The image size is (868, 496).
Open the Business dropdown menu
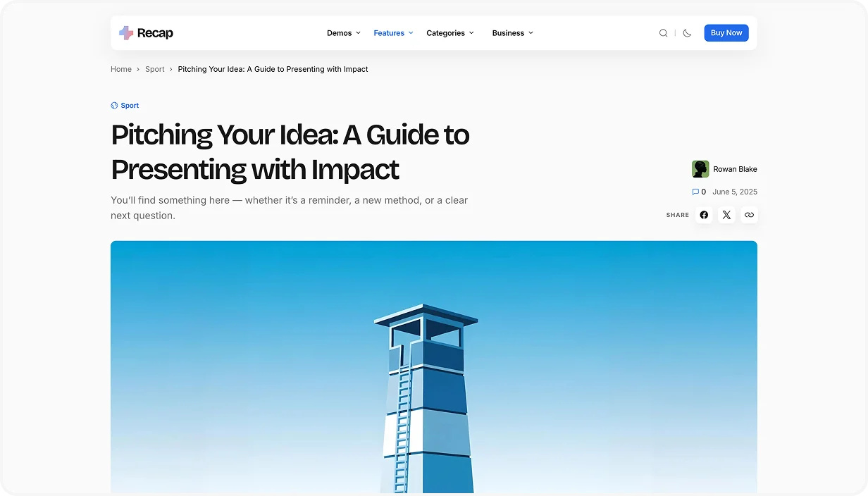point(512,33)
